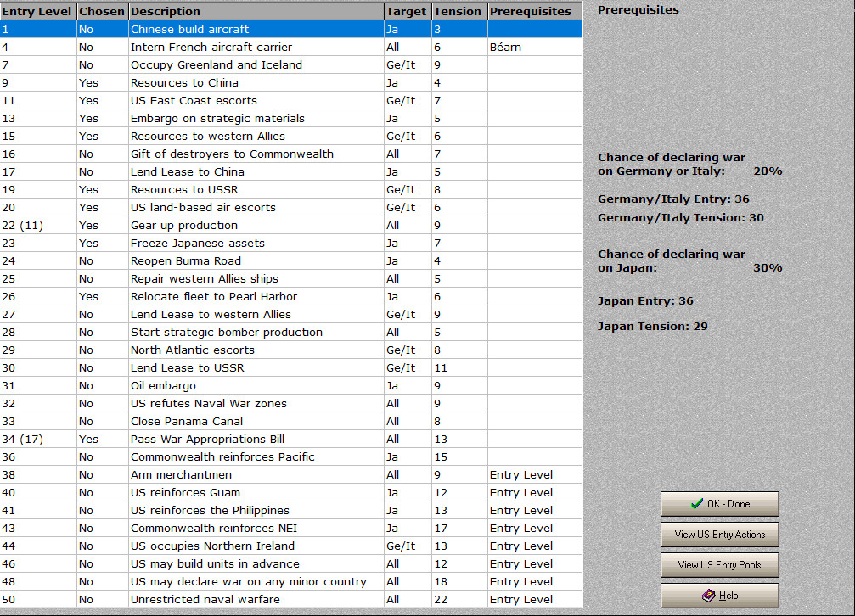This screenshot has height=616, width=855.
Task: Click 'Yes' in the Resources to China row
Action: click(x=102, y=83)
